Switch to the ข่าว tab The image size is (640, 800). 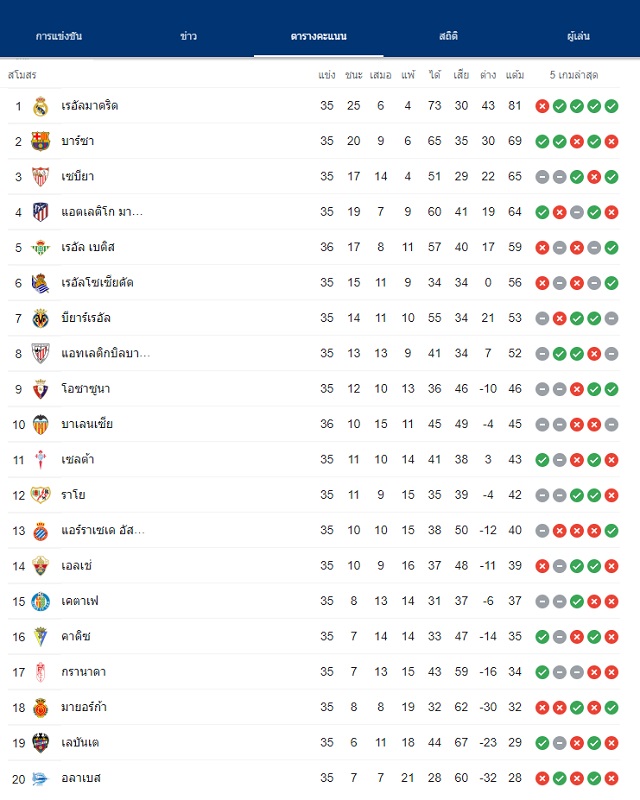coord(188,36)
